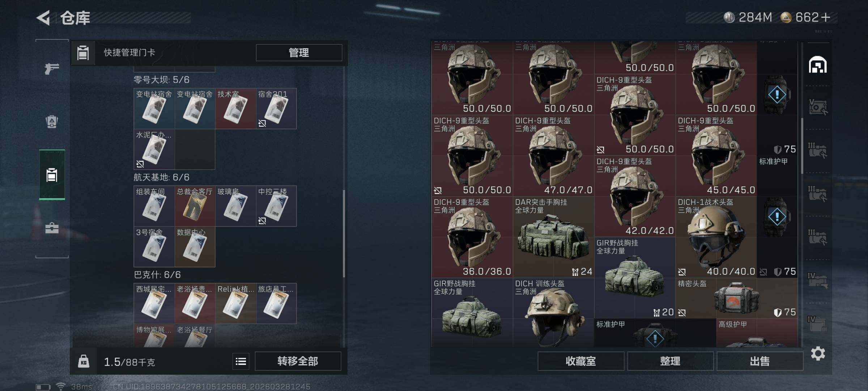Open the main storage house icon at top right
The width and height of the screenshot is (868, 391).
coord(818,65)
